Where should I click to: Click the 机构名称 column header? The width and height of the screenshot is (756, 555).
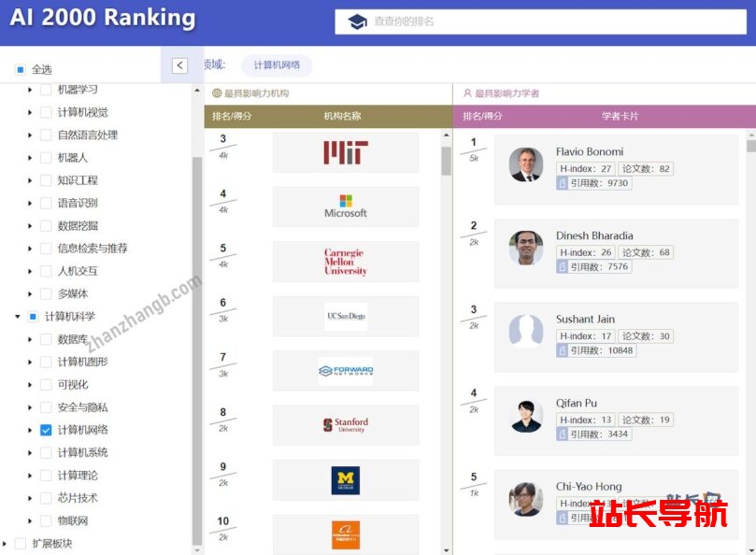(x=342, y=116)
